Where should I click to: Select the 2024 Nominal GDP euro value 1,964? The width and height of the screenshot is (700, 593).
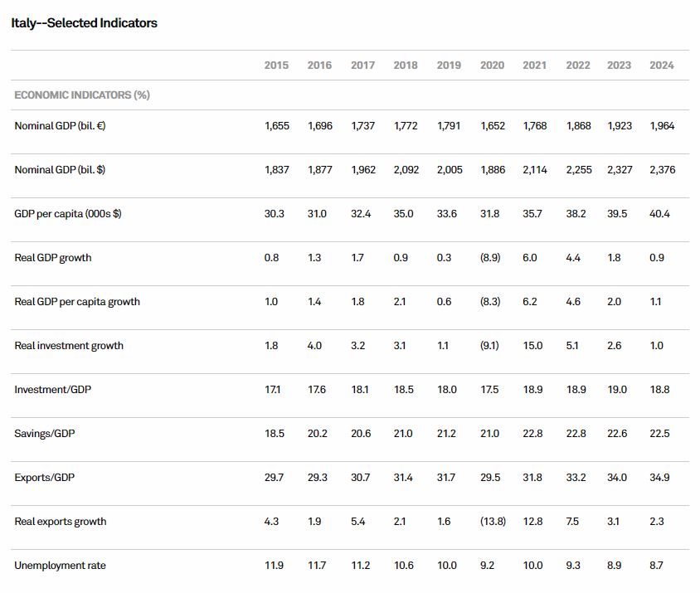(662, 126)
